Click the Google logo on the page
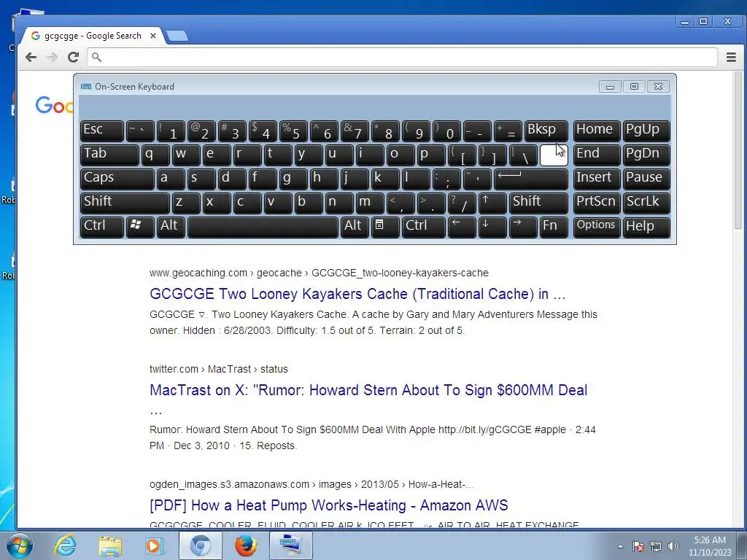747x560 pixels. pyautogui.click(x=55, y=105)
